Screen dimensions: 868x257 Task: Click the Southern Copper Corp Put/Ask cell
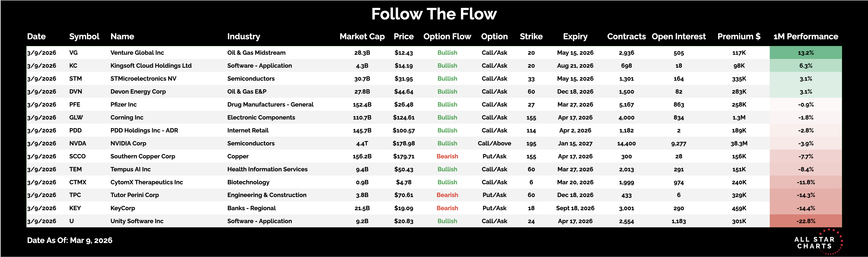(x=494, y=156)
